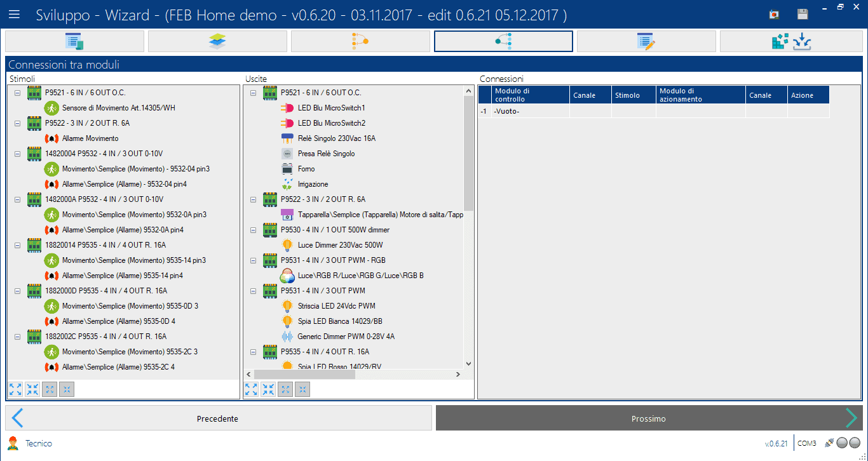
Task: Collapse P9530 dimmer node in Uscite
Action: [x=254, y=230]
